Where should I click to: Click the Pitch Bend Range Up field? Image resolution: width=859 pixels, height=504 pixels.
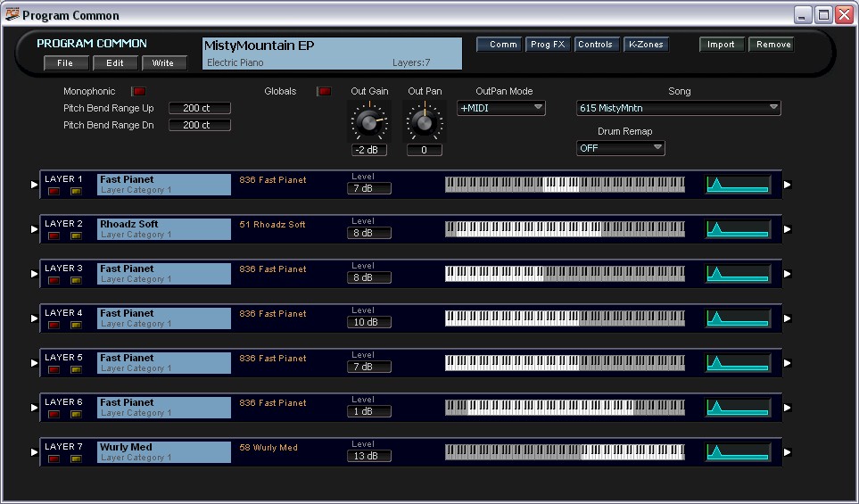(x=200, y=108)
